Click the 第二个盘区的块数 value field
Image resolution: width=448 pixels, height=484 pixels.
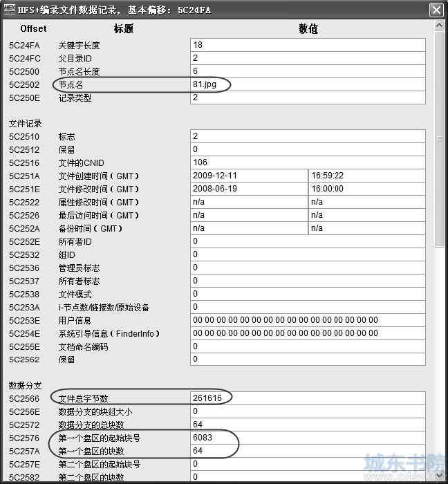[308, 476]
